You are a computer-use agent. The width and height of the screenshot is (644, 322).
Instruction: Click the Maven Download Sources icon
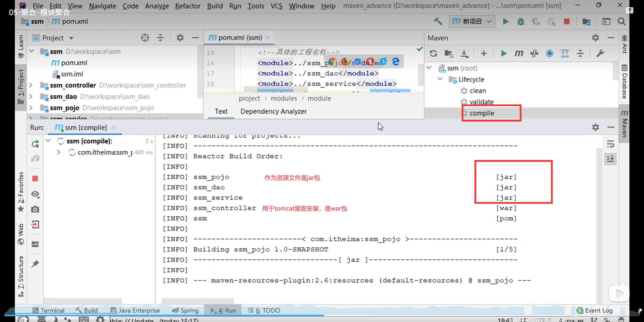pos(464,53)
